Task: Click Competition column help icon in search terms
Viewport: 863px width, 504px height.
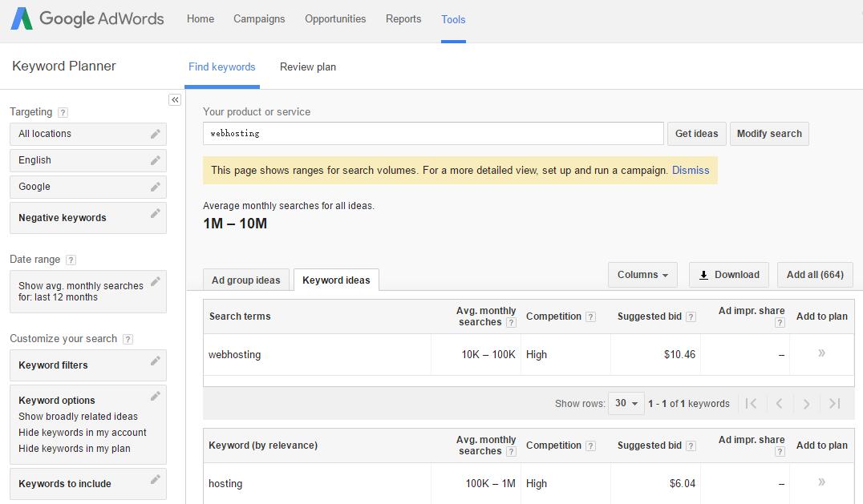Action: click(x=591, y=317)
